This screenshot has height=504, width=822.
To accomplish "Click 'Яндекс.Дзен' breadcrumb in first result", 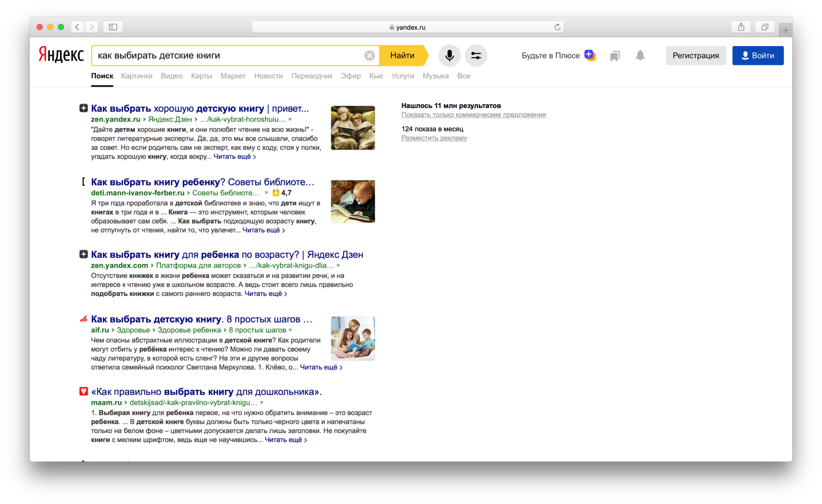I will point(170,119).
